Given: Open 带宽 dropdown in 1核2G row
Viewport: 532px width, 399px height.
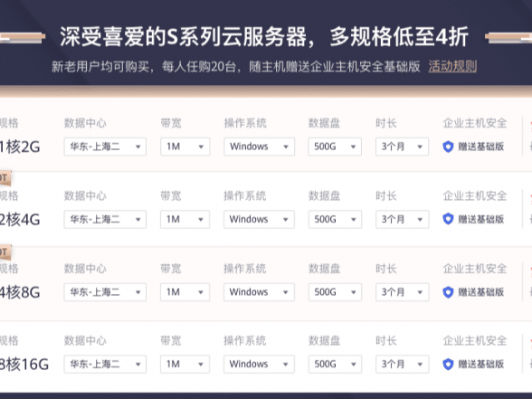Looking at the screenshot, I should pos(185,147).
